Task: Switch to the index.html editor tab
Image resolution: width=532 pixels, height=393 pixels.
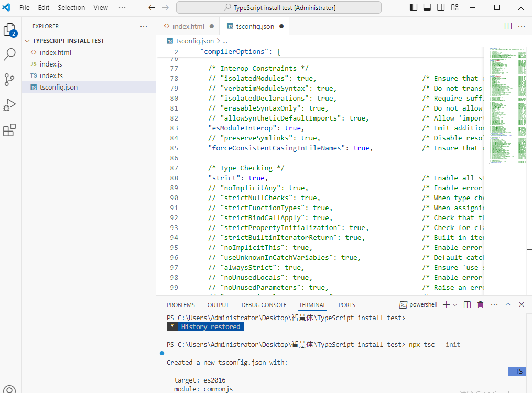Action: (188, 26)
